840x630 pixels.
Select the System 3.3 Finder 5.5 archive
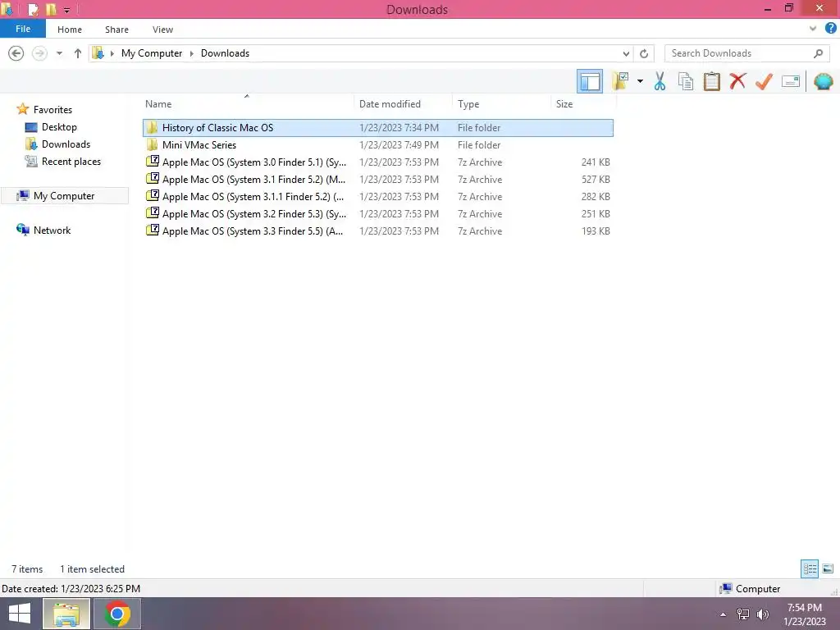(377, 231)
